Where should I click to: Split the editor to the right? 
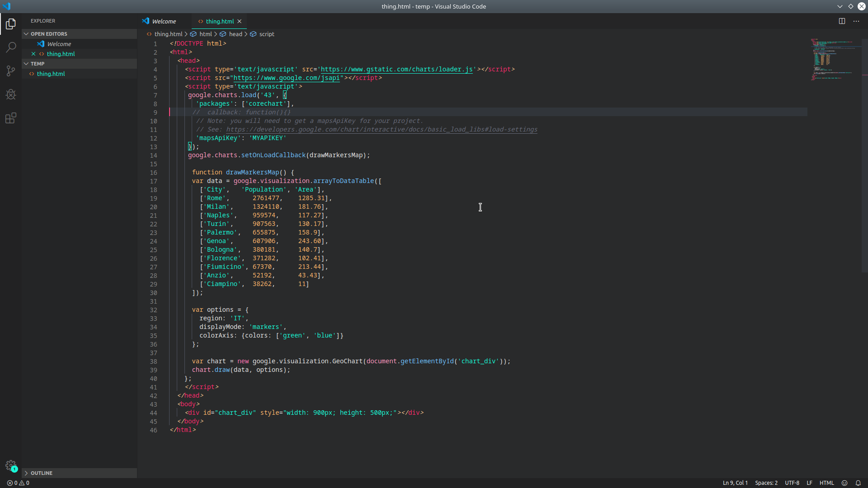(x=842, y=21)
